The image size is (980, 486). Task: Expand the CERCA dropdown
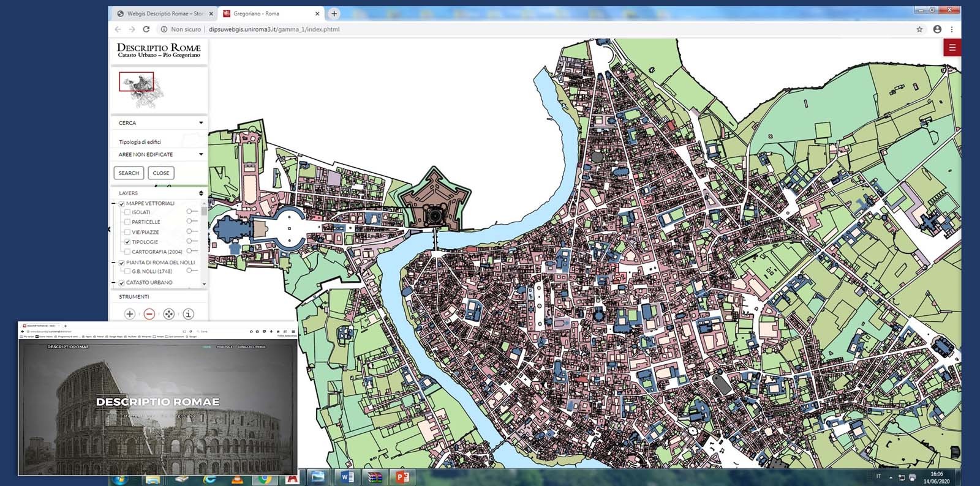pos(201,123)
